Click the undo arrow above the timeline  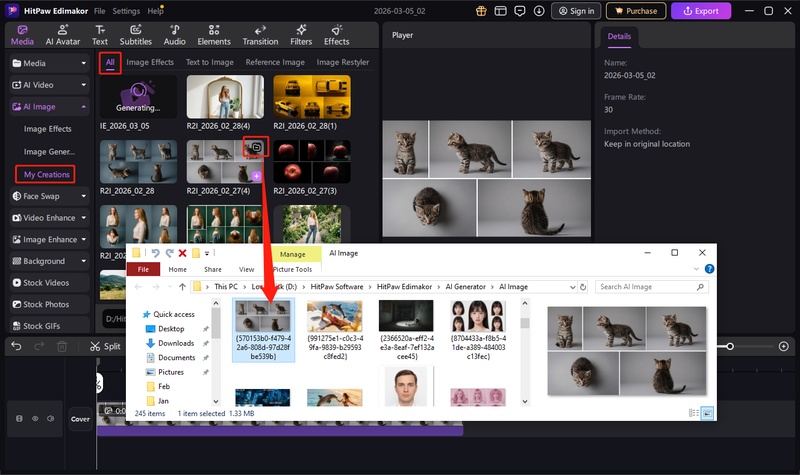click(16, 346)
